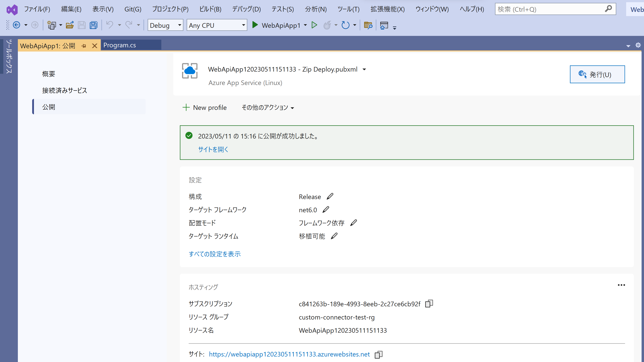Click the save single file icon
Image resolution: width=644 pixels, height=362 pixels.
82,25
